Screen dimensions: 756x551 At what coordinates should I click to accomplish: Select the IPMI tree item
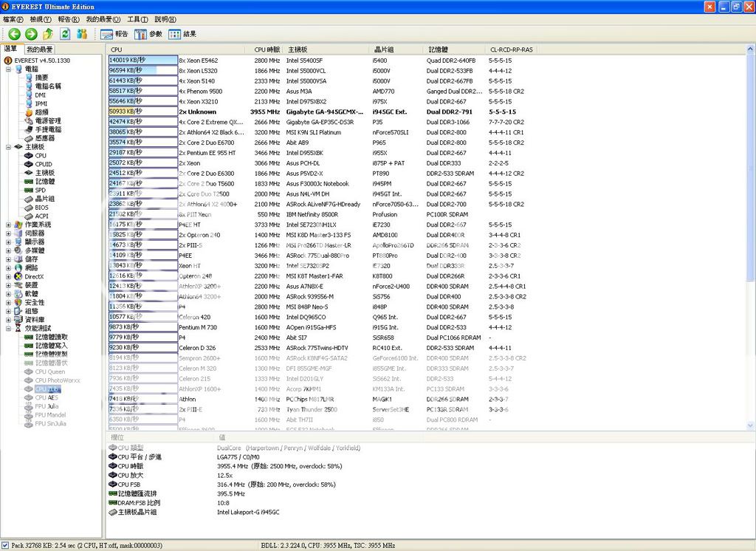click(x=41, y=103)
